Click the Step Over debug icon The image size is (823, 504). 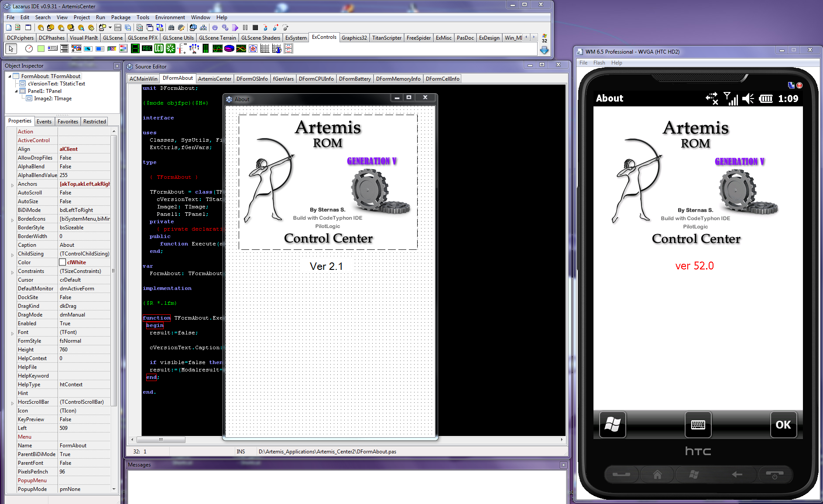point(275,27)
